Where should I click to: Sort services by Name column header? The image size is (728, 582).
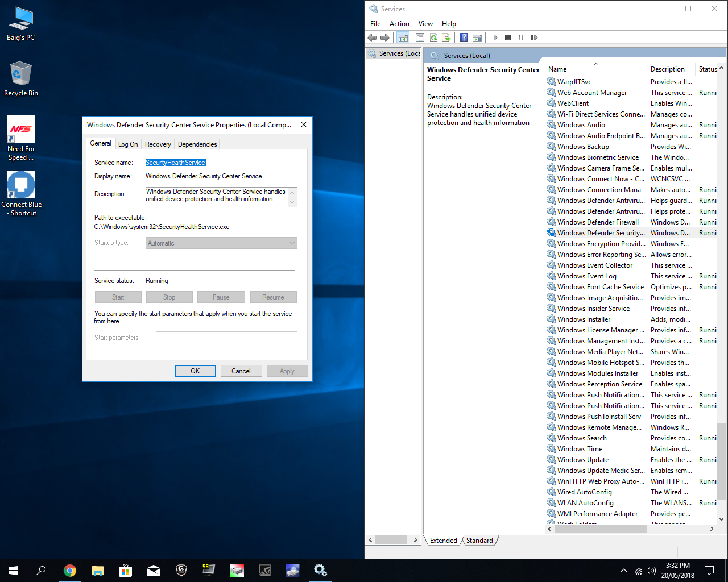tap(596, 69)
